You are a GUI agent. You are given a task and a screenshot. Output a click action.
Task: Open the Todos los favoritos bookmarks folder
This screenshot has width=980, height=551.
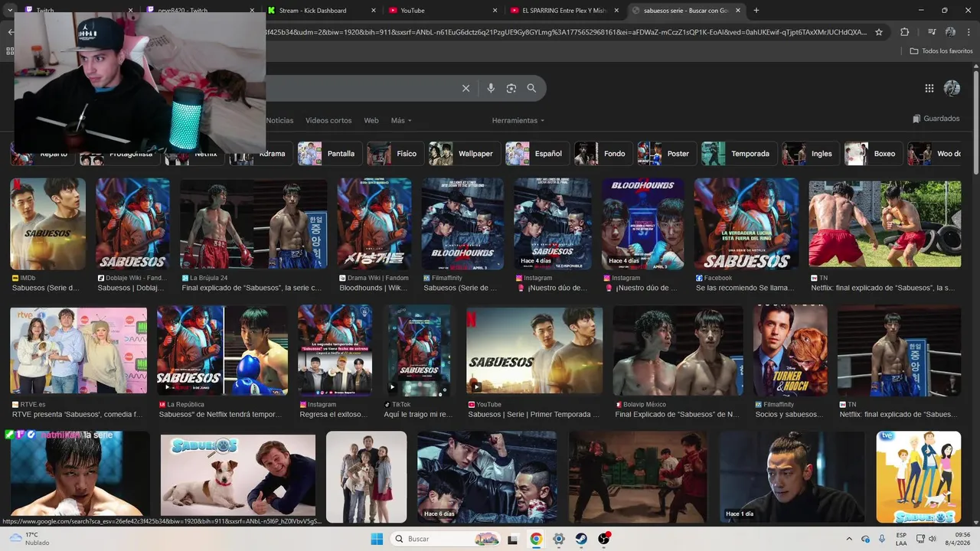coord(941,51)
